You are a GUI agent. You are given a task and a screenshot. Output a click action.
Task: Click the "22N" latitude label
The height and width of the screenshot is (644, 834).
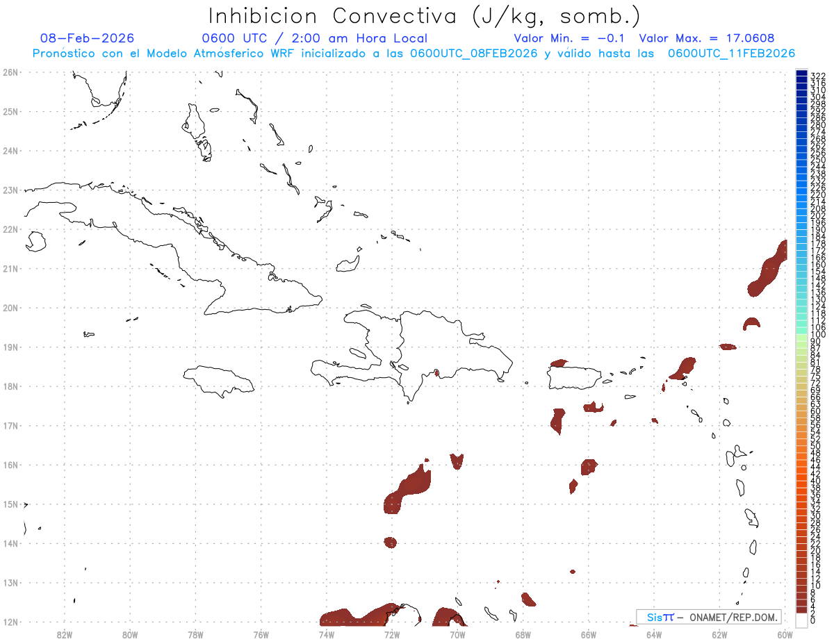tap(10, 229)
